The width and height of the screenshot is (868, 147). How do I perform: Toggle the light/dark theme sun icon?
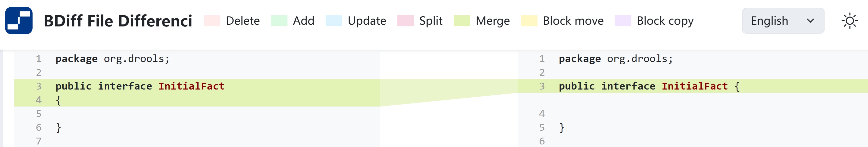pos(849,21)
